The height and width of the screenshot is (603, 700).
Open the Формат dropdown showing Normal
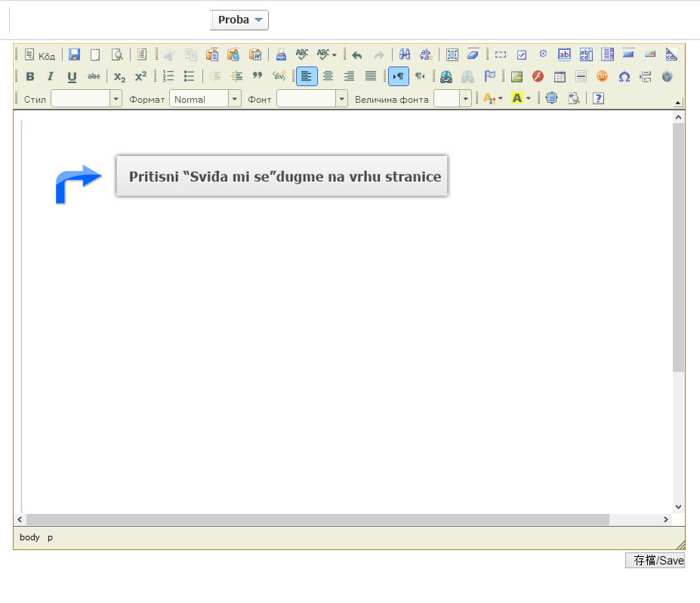pyautogui.click(x=205, y=99)
